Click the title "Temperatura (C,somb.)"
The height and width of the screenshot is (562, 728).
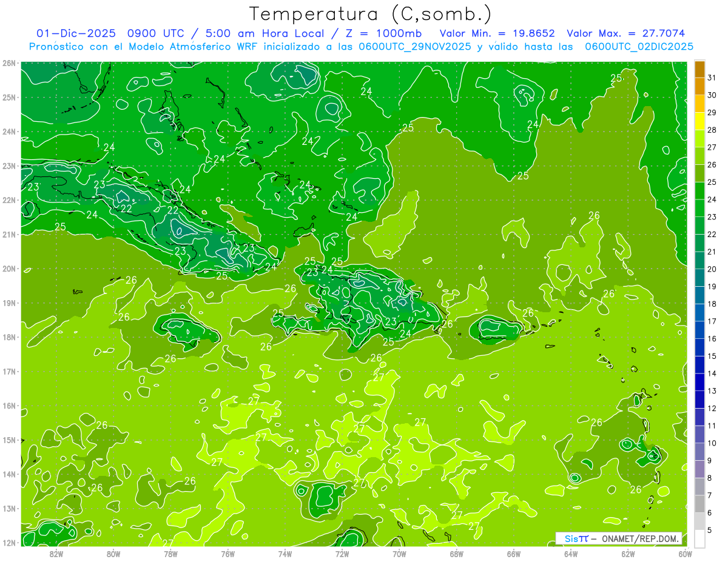[370, 14]
